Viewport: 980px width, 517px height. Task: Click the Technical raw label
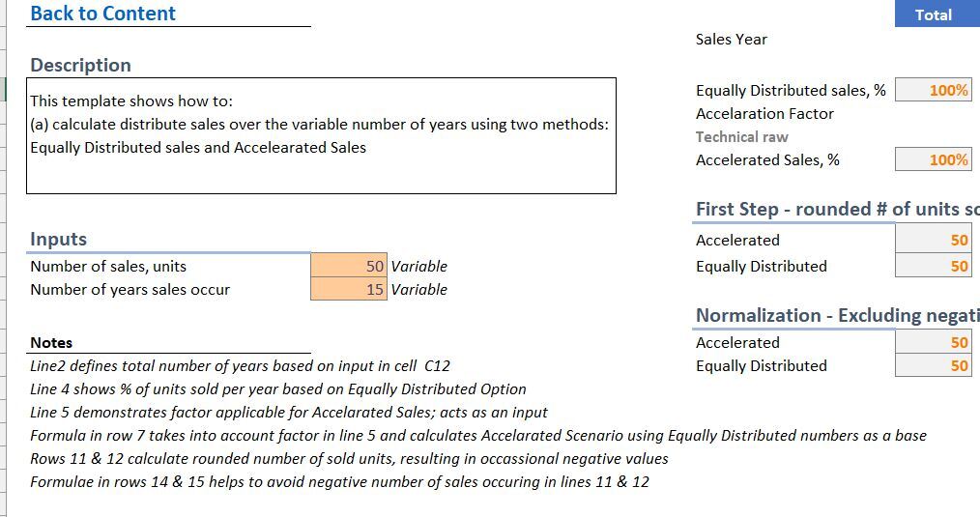[x=742, y=136]
